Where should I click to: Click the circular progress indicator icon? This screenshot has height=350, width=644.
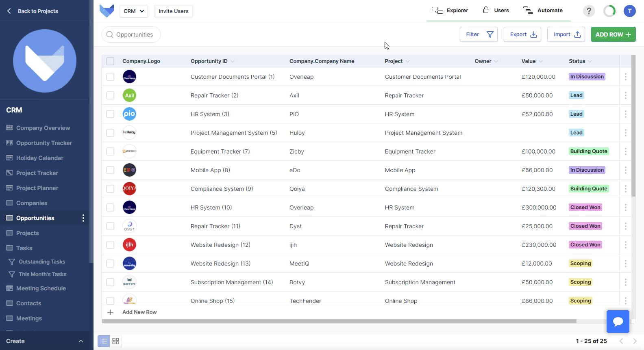tap(609, 11)
